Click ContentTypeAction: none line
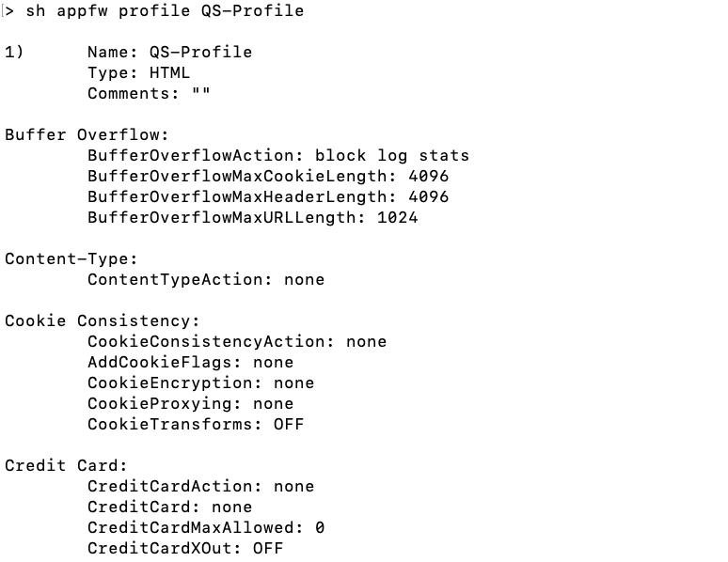This screenshot has height=562, width=728. (x=206, y=279)
